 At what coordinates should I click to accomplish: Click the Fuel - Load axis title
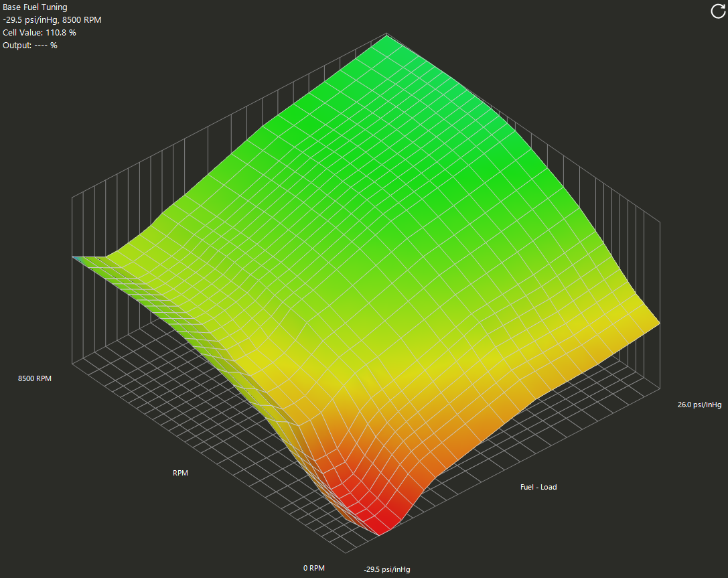[538, 487]
